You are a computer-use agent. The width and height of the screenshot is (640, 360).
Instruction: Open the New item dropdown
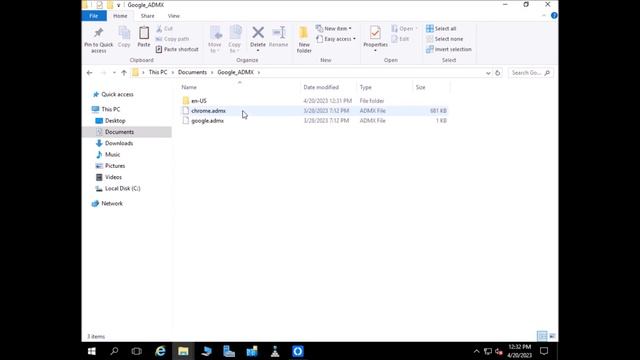[x=333, y=29]
